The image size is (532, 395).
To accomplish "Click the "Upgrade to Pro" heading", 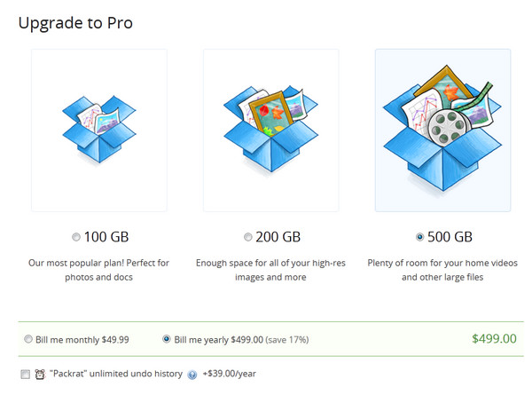I will 75,22.
